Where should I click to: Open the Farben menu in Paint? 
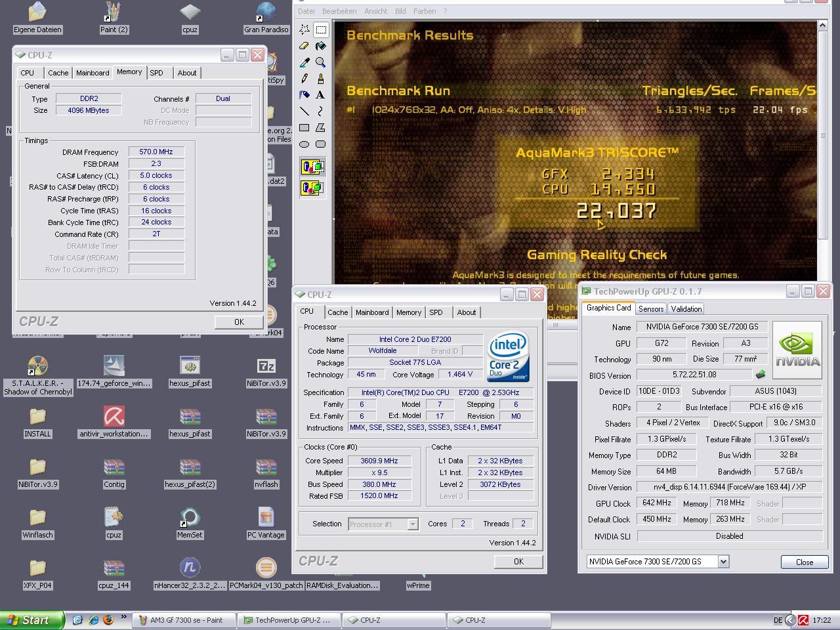(425, 11)
